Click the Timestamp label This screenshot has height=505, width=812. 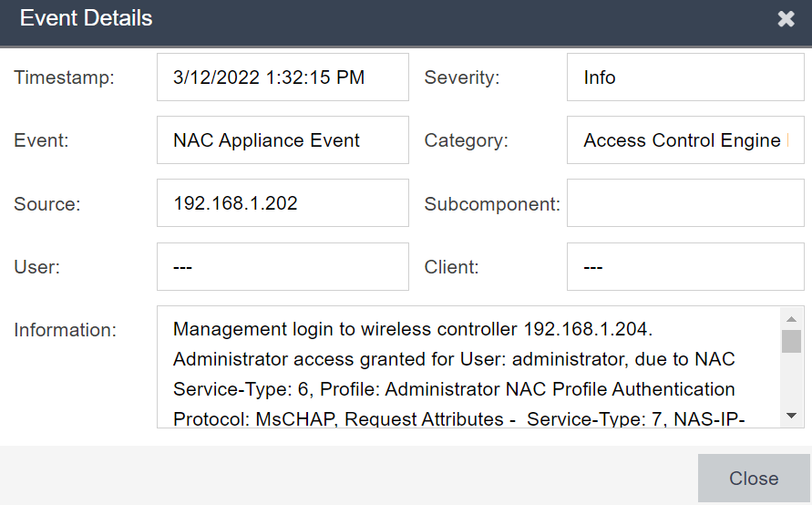(64, 77)
